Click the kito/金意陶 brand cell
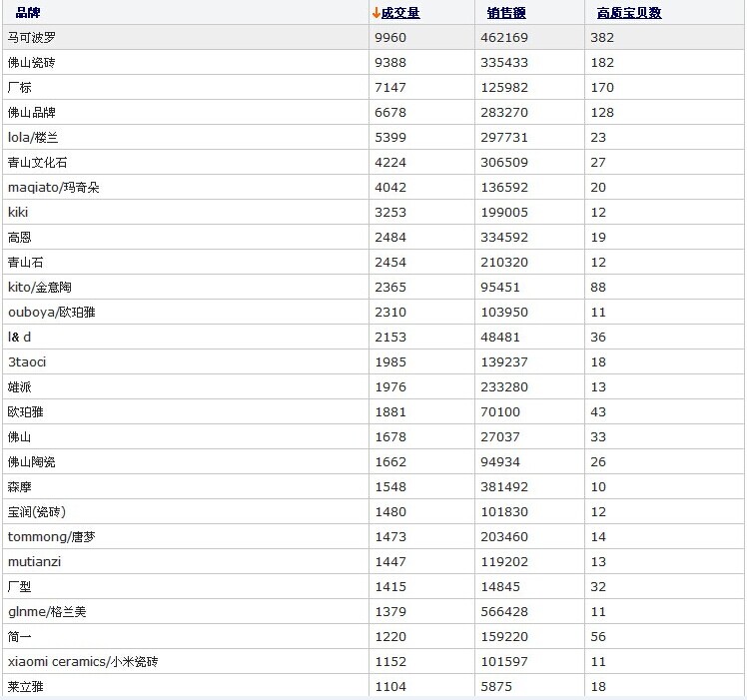The image size is (747, 700). [40, 288]
